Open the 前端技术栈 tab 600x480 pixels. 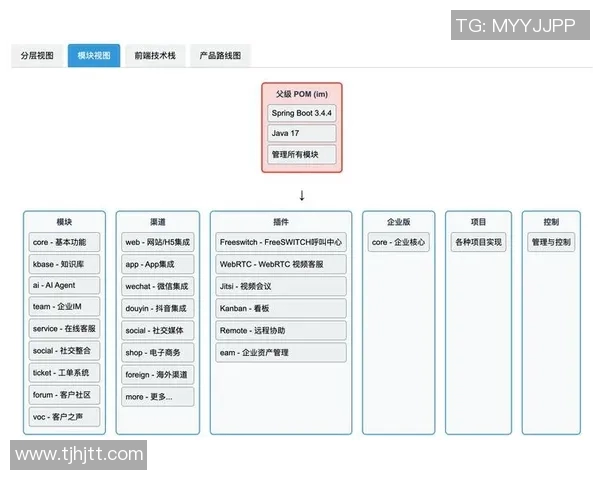click(x=155, y=56)
